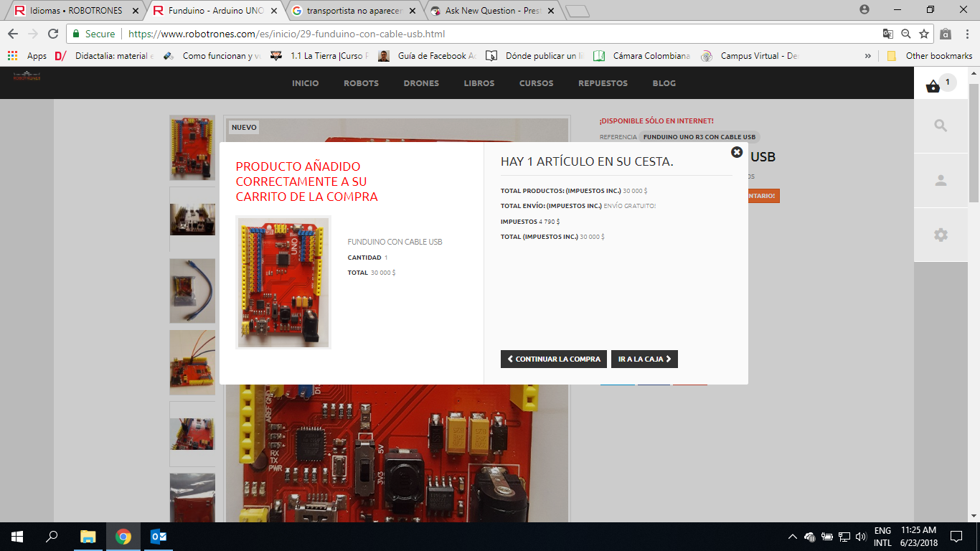Open Chrome's three-dot menu
This screenshot has height=551, width=980.
966,34
